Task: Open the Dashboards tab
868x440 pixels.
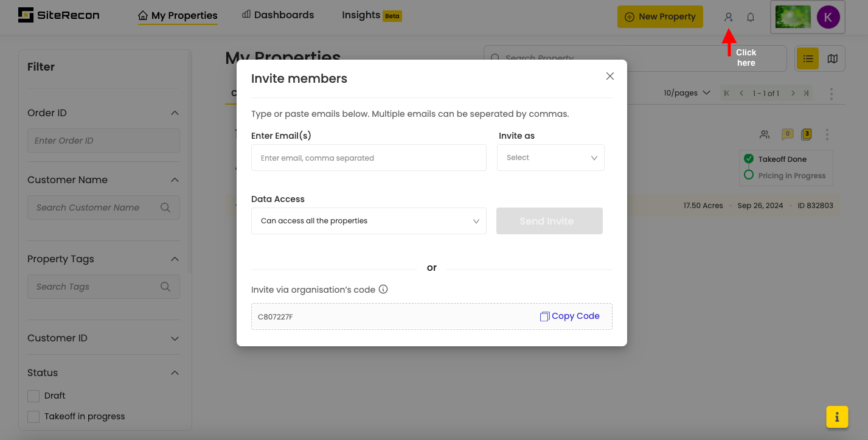Action: 278,15
